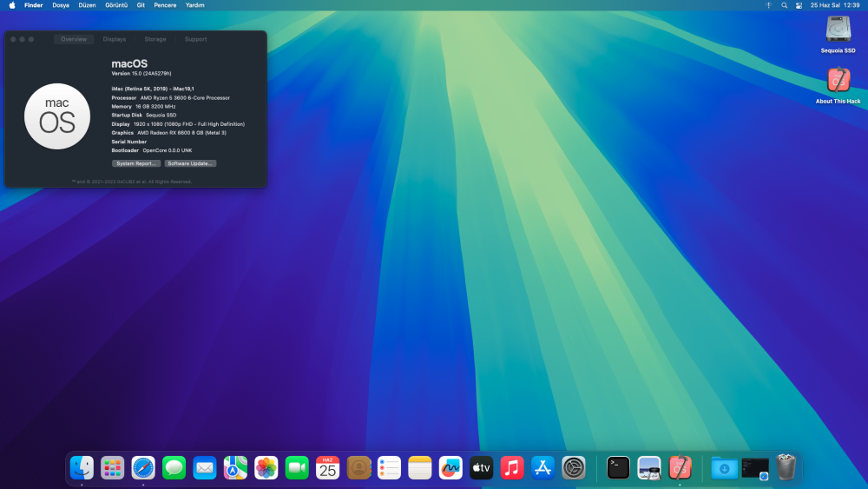Screen dimensions: 868x489
Task: Open Reminders from the Dock
Action: 389,468
